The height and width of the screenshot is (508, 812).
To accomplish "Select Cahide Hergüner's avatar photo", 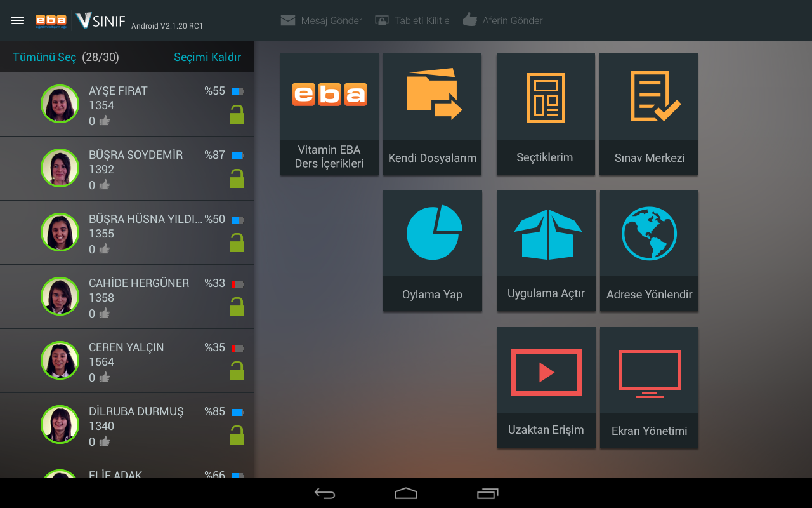I will click(x=60, y=296).
